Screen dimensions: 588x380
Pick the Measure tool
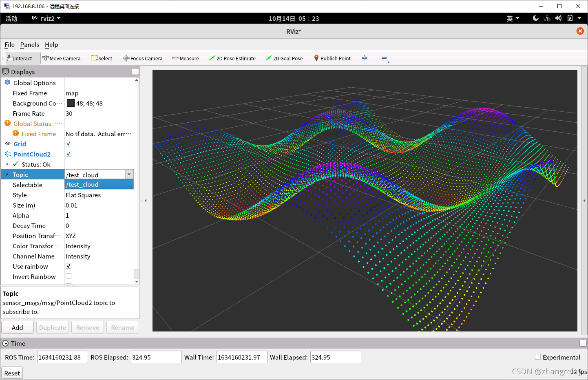(x=186, y=58)
